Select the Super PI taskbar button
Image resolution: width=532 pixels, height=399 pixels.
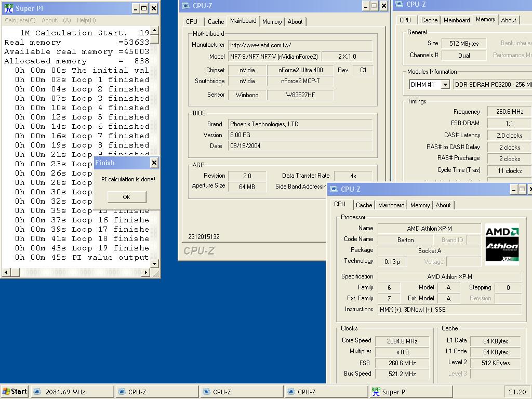point(410,392)
